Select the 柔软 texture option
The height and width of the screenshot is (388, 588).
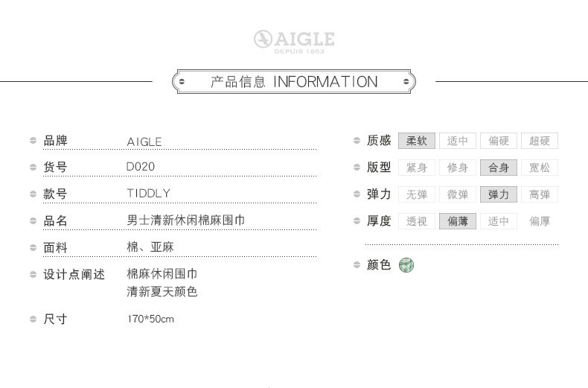click(x=417, y=141)
